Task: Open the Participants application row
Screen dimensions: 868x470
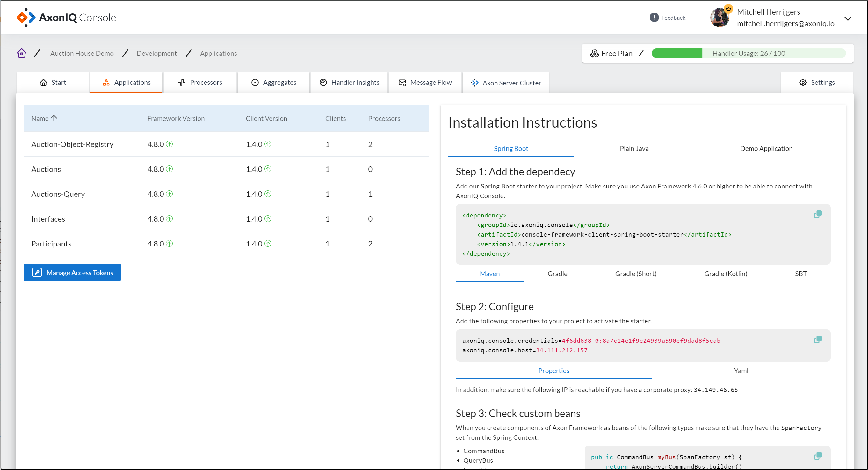Action: (227, 244)
